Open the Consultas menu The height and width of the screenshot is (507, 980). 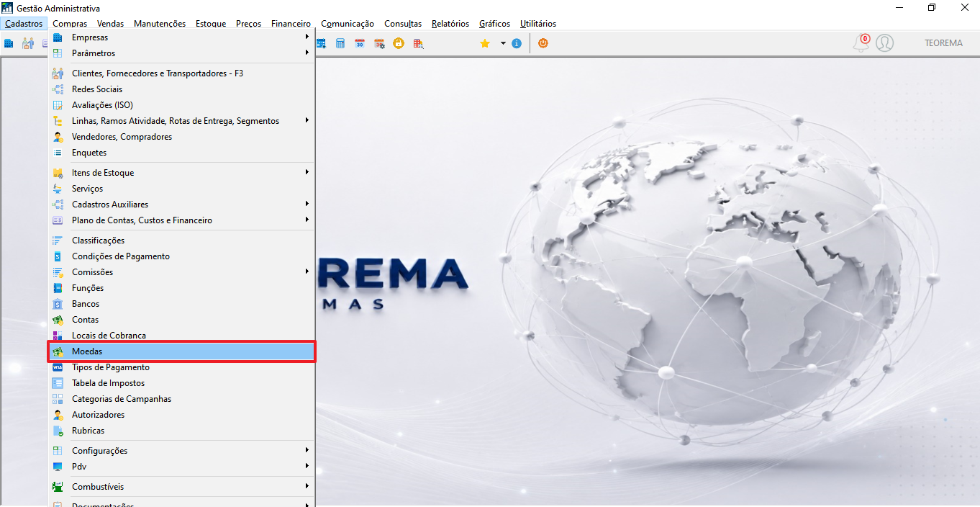tap(403, 24)
